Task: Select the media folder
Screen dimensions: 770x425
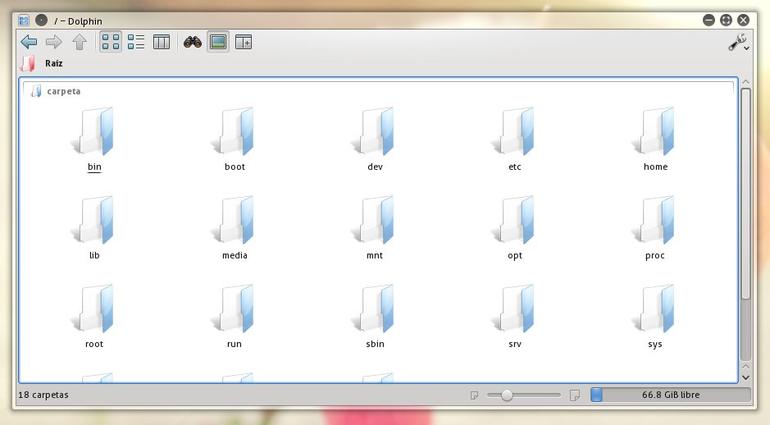Action: 235,227
